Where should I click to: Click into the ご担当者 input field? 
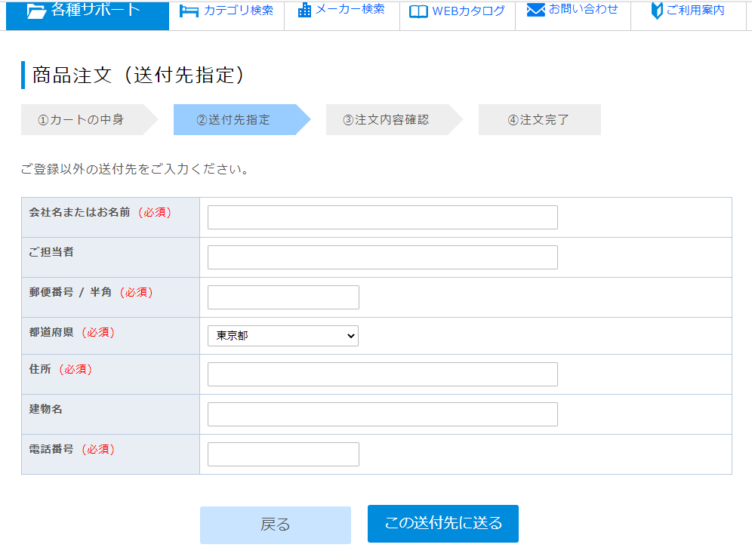pyautogui.click(x=383, y=257)
